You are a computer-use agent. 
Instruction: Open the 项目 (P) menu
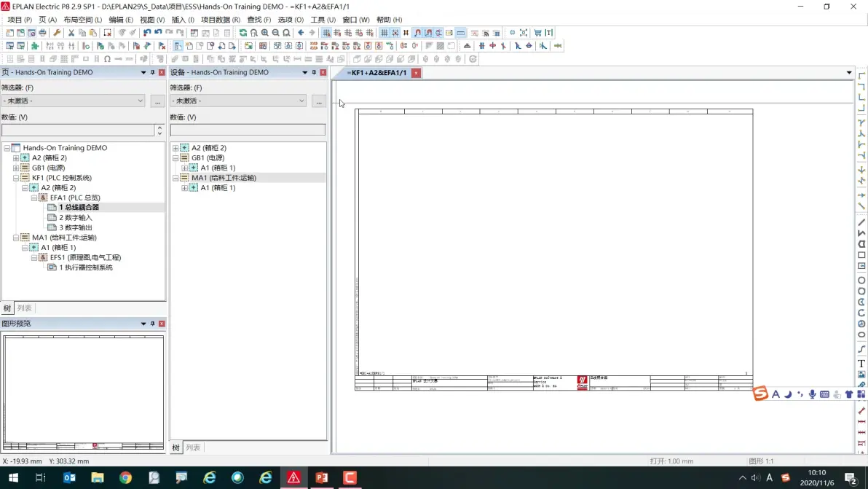point(20,20)
